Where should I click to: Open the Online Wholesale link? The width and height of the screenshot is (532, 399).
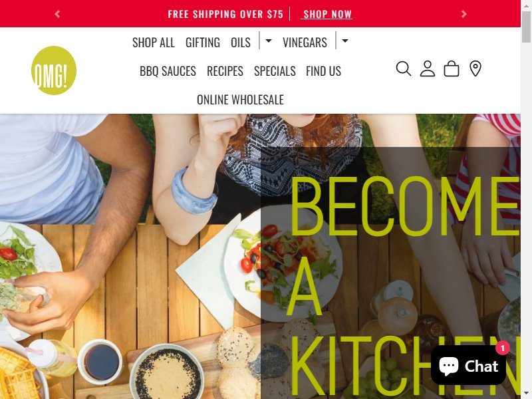(x=240, y=99)
